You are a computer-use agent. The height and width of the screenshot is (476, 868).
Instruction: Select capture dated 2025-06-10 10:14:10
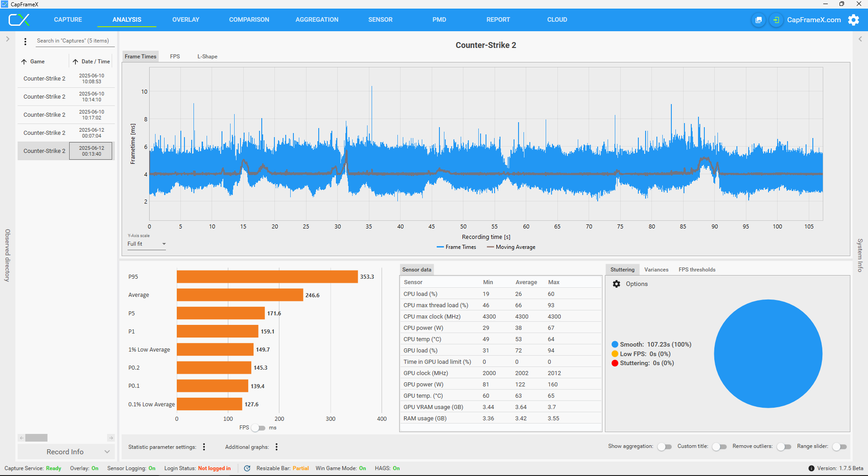point(66,97)
